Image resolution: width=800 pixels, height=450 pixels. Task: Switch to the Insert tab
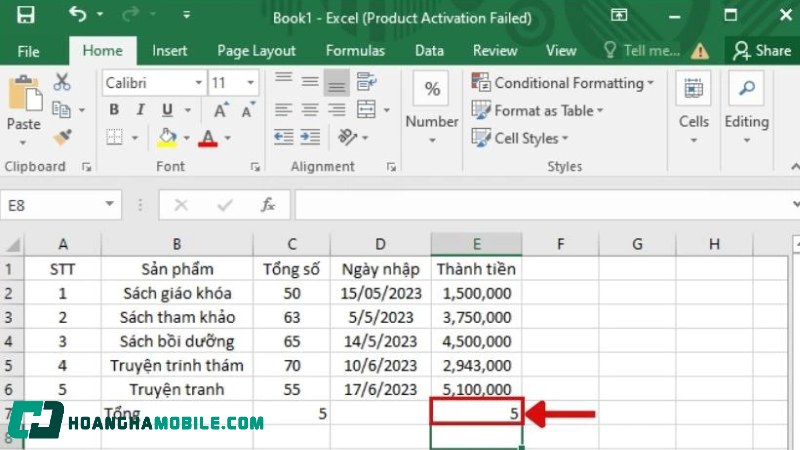pyautogui.click(x=169, y=50)
